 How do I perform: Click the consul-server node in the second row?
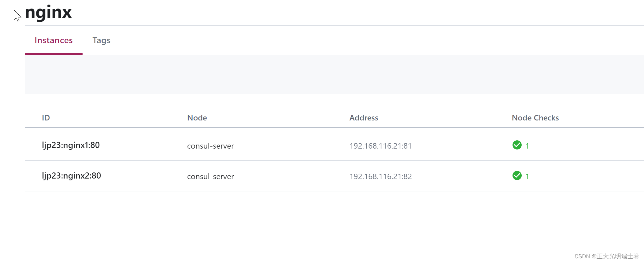(x=210, y=176)
